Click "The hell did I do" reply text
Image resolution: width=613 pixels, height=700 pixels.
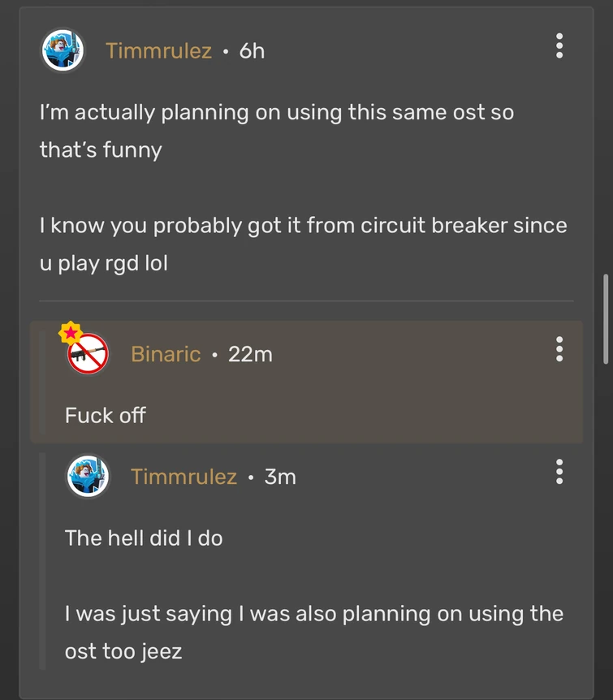pyautogui.click(x=144, y=538)
